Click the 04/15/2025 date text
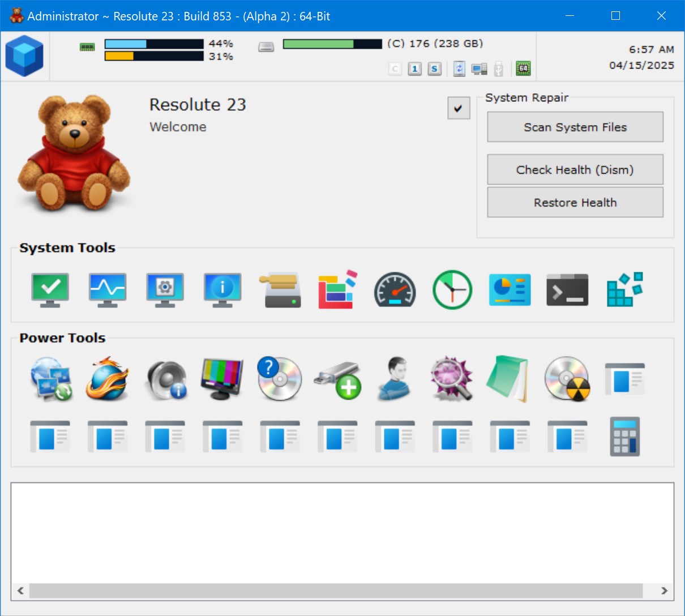This screenshot has height=616, width=685. pos(641,65)
